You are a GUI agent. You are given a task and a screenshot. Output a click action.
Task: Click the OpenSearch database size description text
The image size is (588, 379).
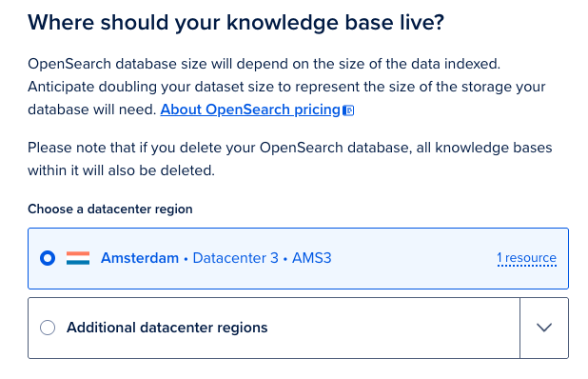pyautogui.click(x=286, y=87)
